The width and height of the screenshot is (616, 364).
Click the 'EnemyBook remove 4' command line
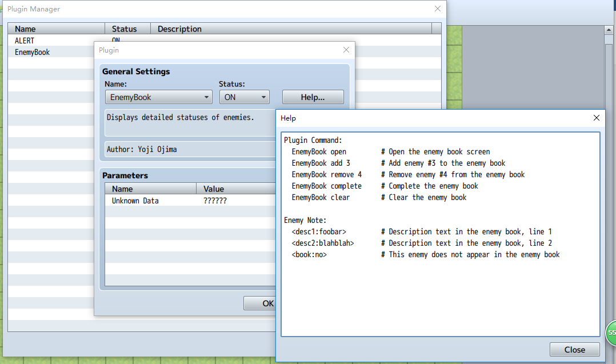pyautogui.click(x=408, y=174)
